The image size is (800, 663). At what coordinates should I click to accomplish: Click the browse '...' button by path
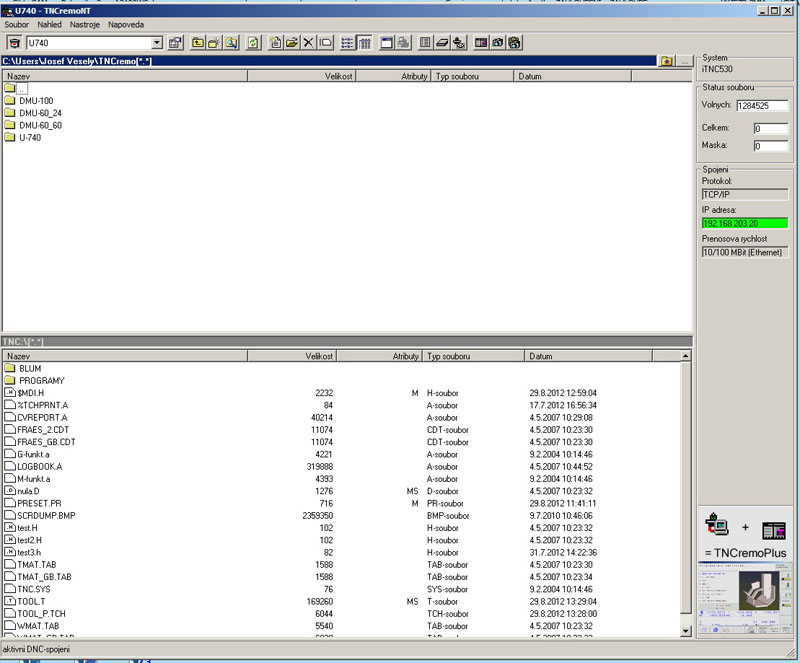684,62
